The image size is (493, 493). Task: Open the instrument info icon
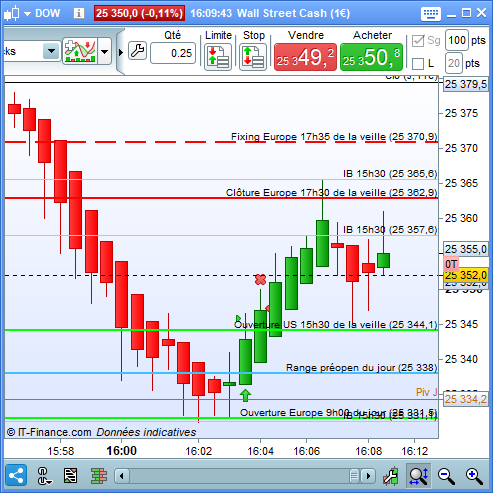pyautogui.click(x=79, y=13)
